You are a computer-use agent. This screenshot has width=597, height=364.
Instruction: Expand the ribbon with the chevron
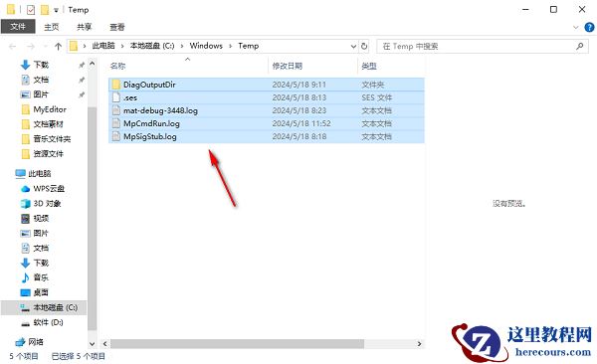[576, 27]
